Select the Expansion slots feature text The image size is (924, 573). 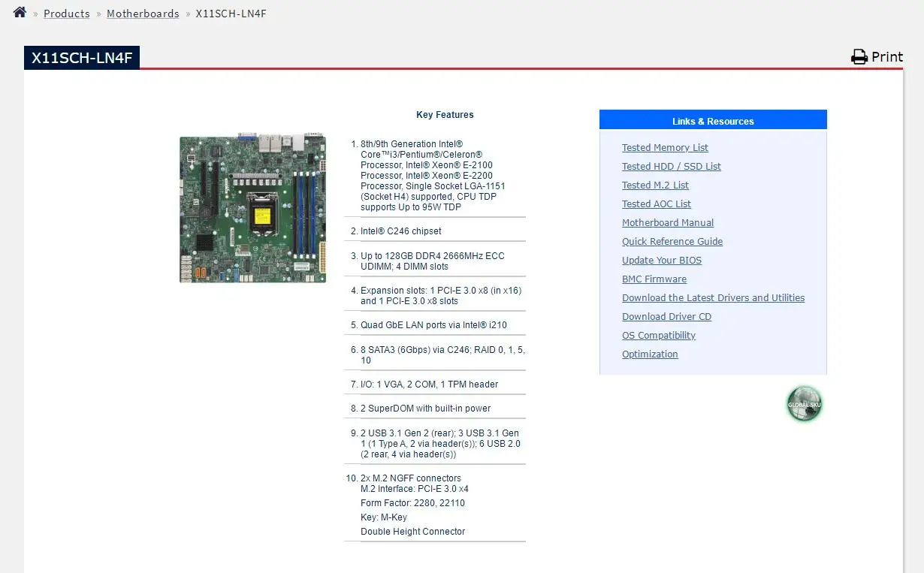pos(441,296)
